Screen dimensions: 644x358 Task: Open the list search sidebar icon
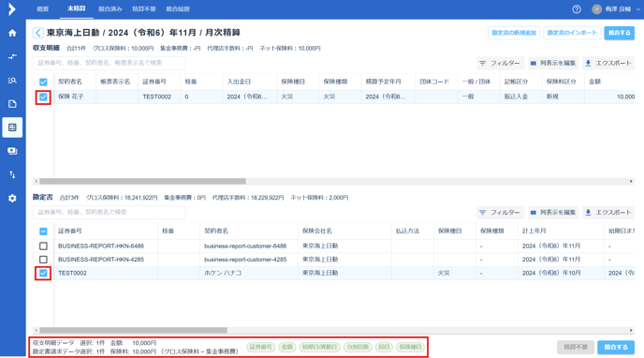point(12,81)
